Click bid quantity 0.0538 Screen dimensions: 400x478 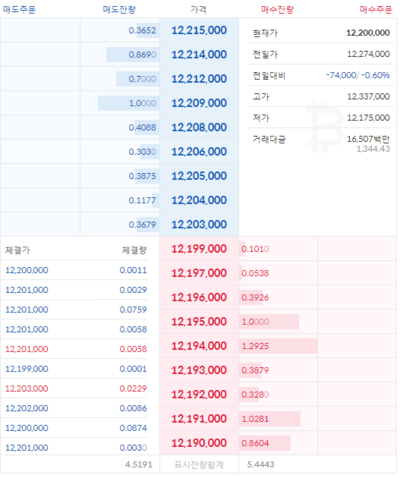[255, 274]
